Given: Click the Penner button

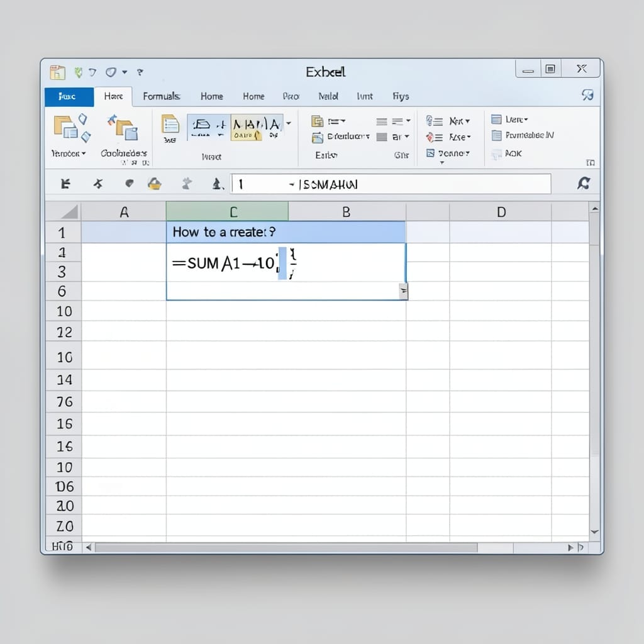Looking at the screenshot, I should coord(448,153).
